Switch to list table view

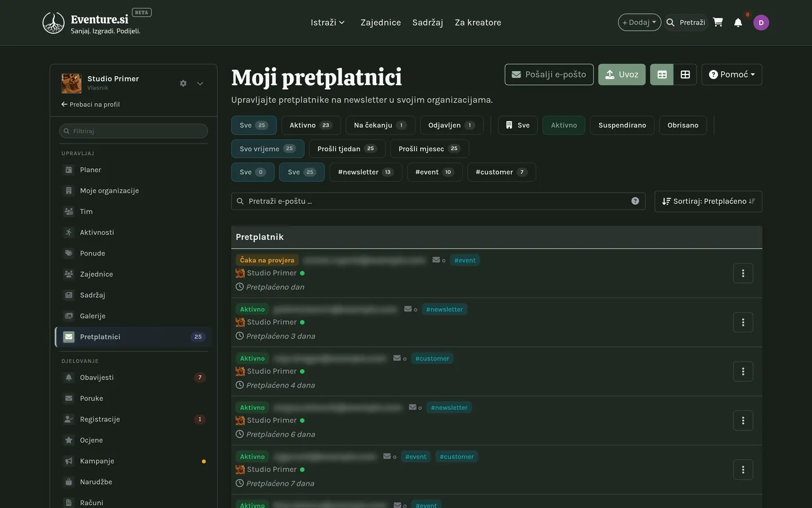click(662, 75)
